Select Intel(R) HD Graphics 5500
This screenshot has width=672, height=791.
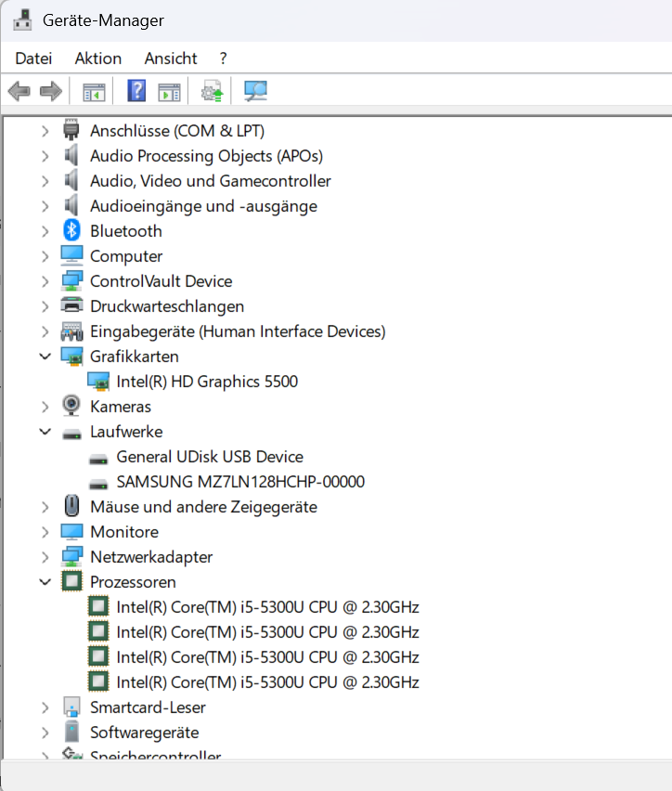click(207, 382)
